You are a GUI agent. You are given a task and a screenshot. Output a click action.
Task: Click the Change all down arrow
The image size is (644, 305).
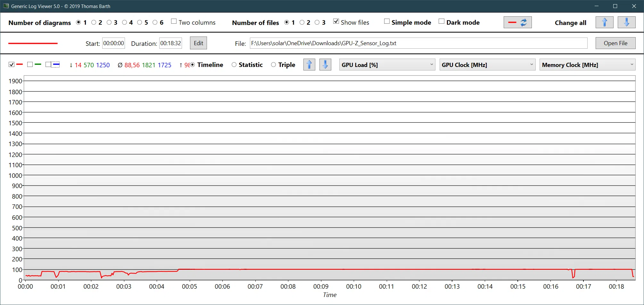click(626, 22)
